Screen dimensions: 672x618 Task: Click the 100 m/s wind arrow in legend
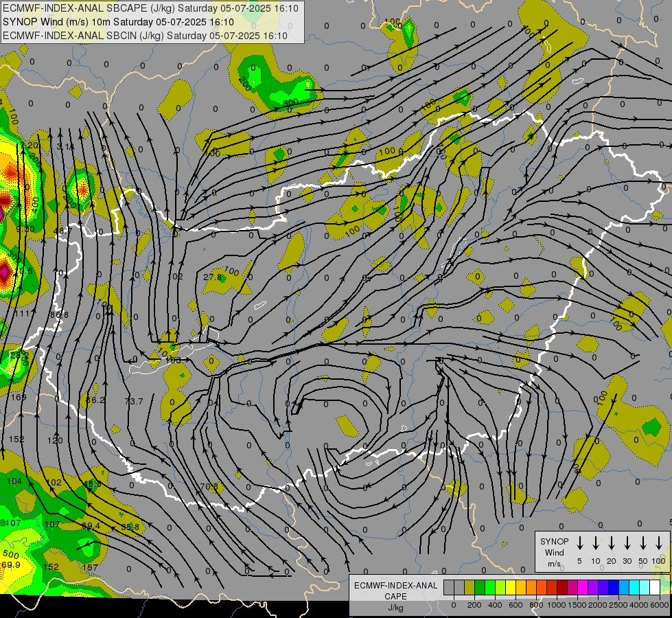point(659,543)
